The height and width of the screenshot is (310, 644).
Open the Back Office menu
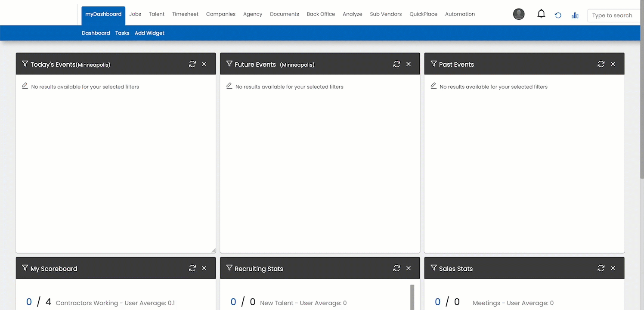[321, 14]
